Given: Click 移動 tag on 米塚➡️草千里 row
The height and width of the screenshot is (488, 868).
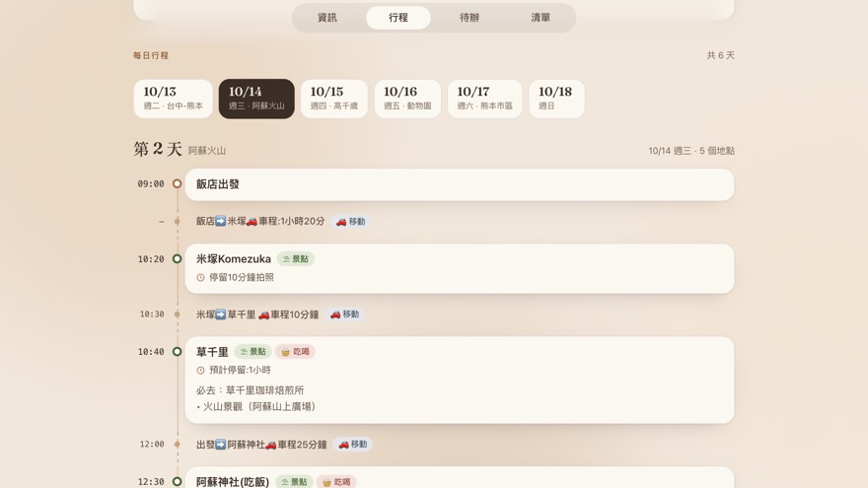Looking at the screenshot, I should coord(344,314).
